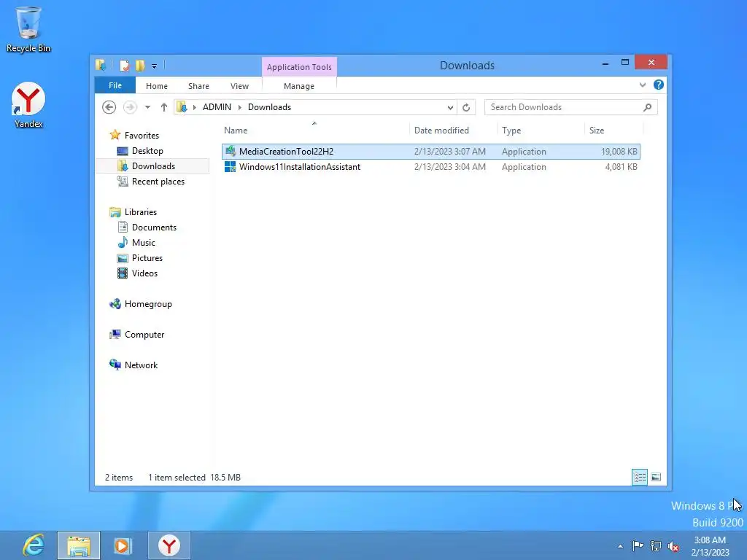The width and height of the screenshot is (747, 560).
Task: Expand the ADMIN breadcrumb arrow
Action: tap(239, 107)
